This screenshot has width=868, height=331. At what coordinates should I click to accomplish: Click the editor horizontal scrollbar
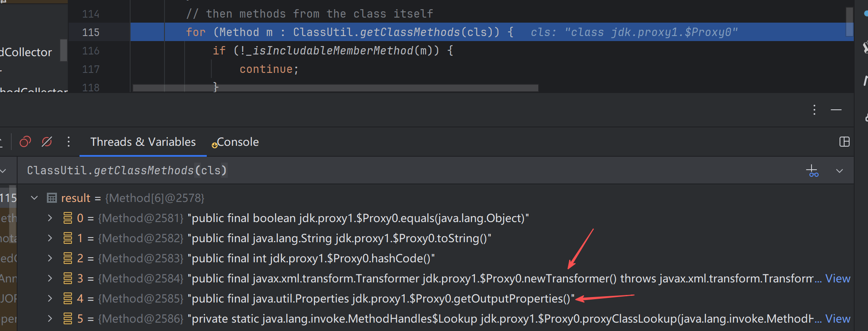pos(335,88)
